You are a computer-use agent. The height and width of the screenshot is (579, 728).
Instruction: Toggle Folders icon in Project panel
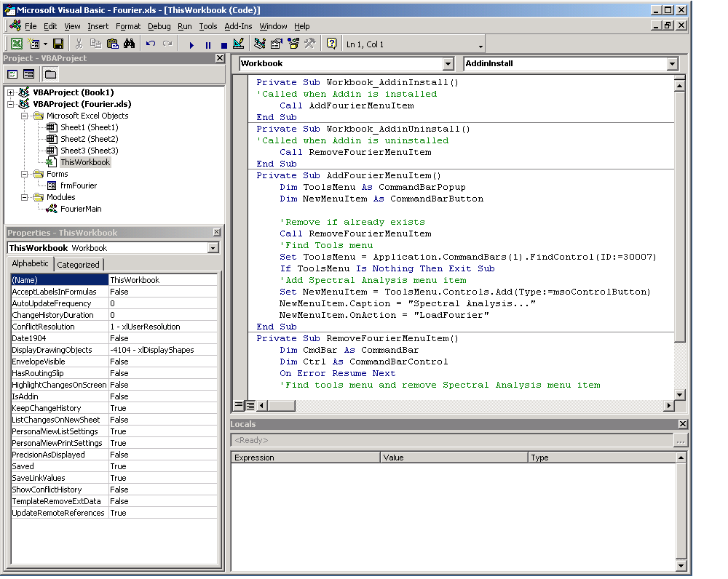(x=50, y=74)
